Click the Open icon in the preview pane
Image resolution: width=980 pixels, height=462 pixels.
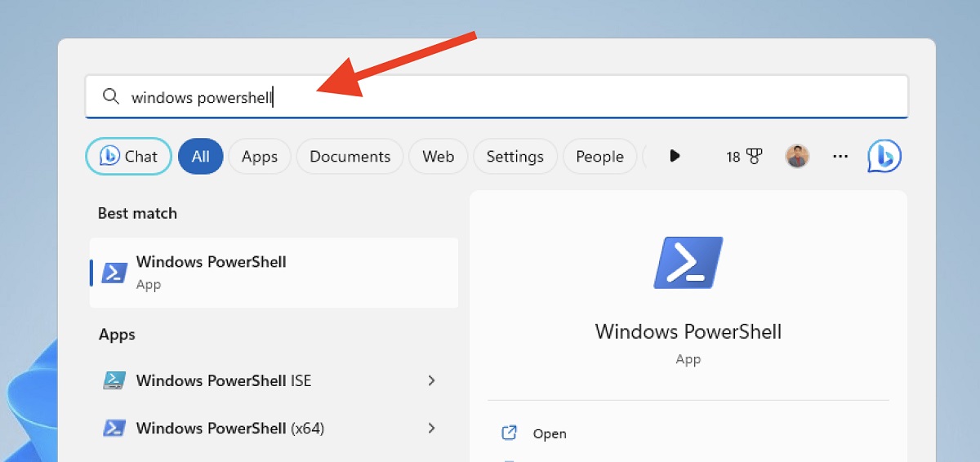coord(510,433)
